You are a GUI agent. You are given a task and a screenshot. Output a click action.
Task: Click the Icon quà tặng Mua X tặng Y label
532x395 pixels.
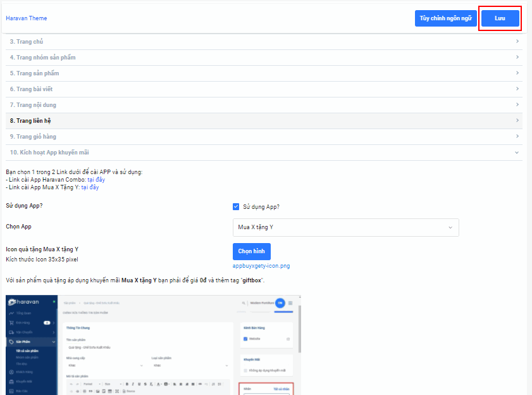(x=42, y=249)
